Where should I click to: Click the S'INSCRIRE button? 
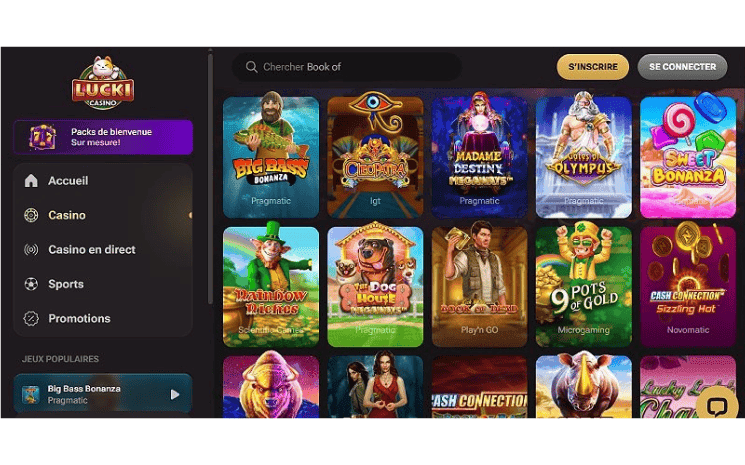point(593,67)
